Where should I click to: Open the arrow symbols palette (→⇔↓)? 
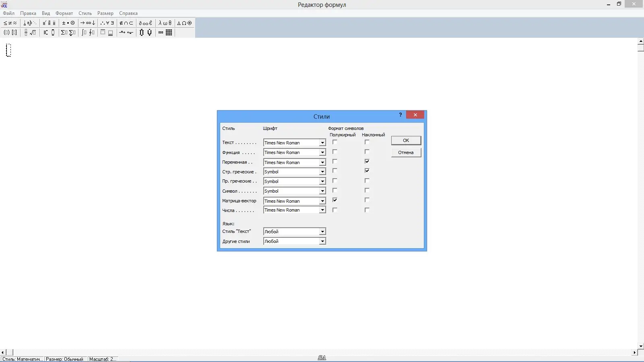pyautogui.click(x=88, y=23)
